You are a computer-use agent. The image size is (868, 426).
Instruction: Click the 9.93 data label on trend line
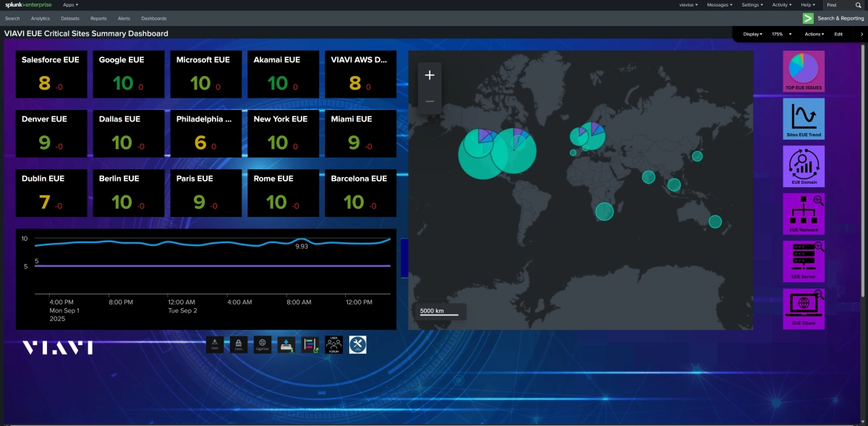point(302,247)
